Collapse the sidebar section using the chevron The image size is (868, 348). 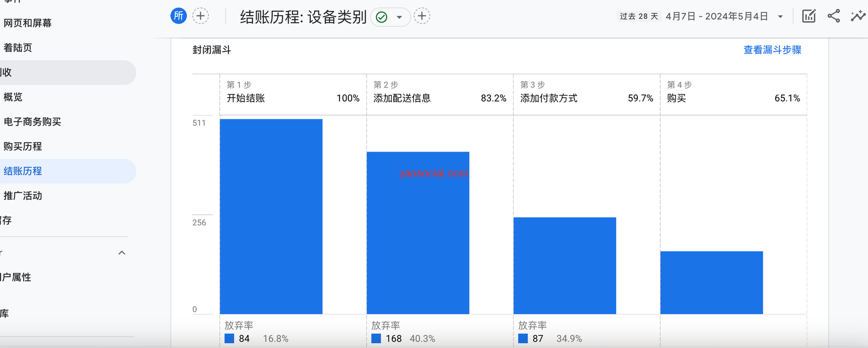(122, 253)
